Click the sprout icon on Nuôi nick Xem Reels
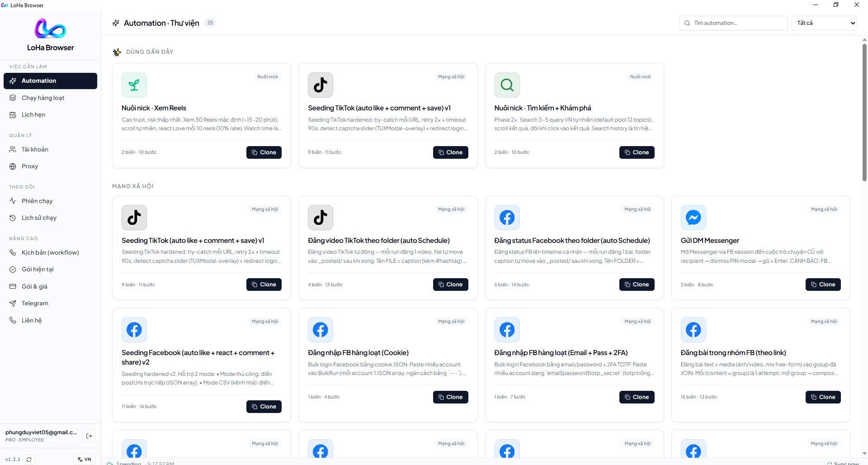Viewport: 868px width, 465px height. point(134,85)
